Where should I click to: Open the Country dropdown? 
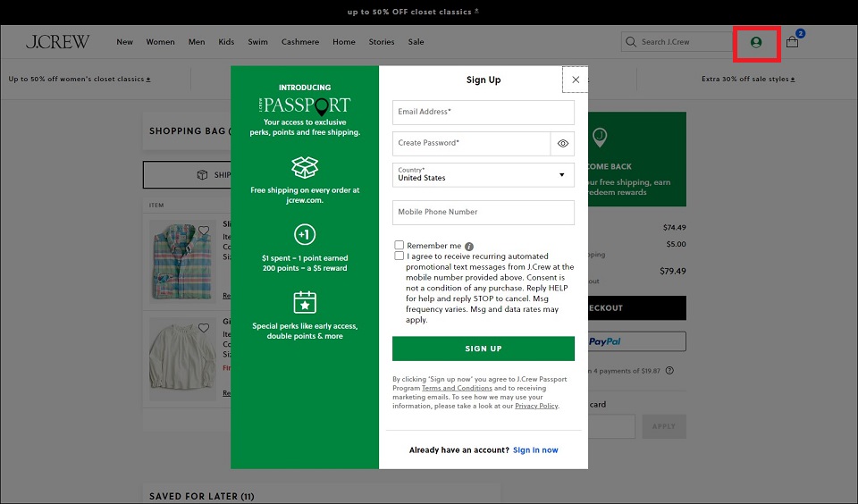click(484, 175)
